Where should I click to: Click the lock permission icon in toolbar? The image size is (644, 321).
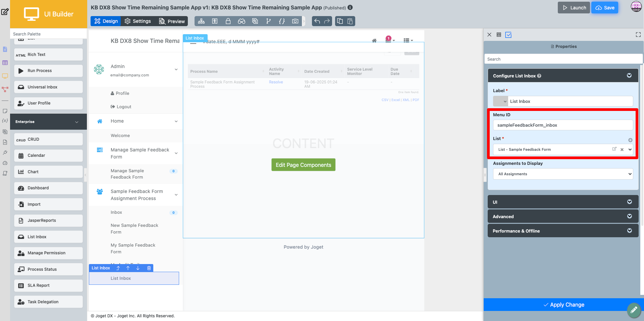coord(228,21)
